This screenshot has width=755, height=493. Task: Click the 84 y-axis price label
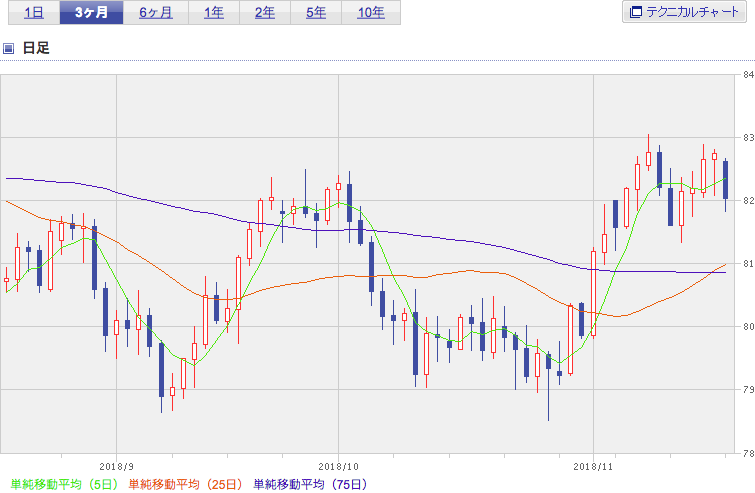pyautogui.click(x=748, y=75)
